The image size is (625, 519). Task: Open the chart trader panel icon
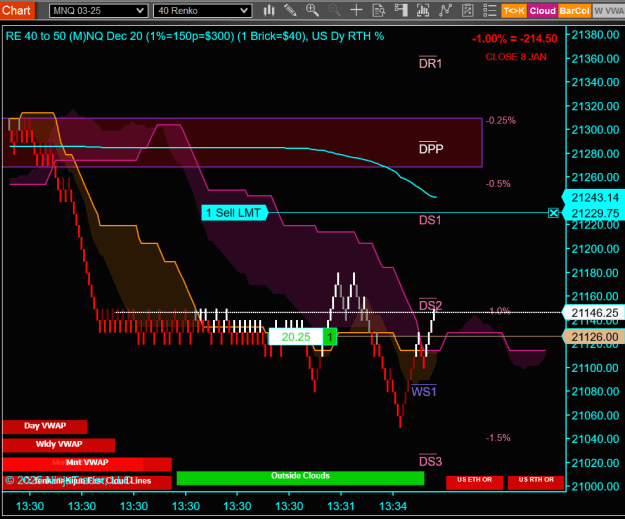point(401,10)
